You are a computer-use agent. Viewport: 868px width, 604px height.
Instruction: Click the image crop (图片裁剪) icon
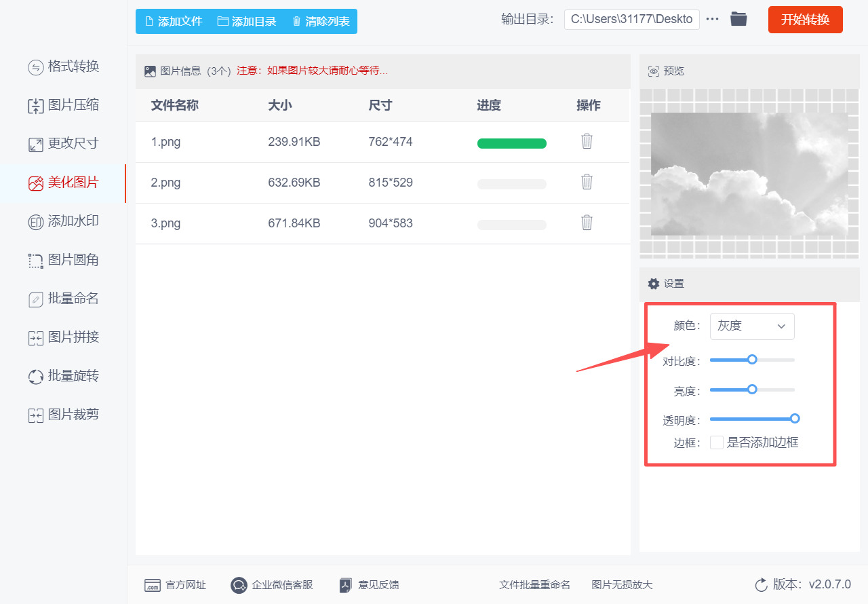[35, 415]
